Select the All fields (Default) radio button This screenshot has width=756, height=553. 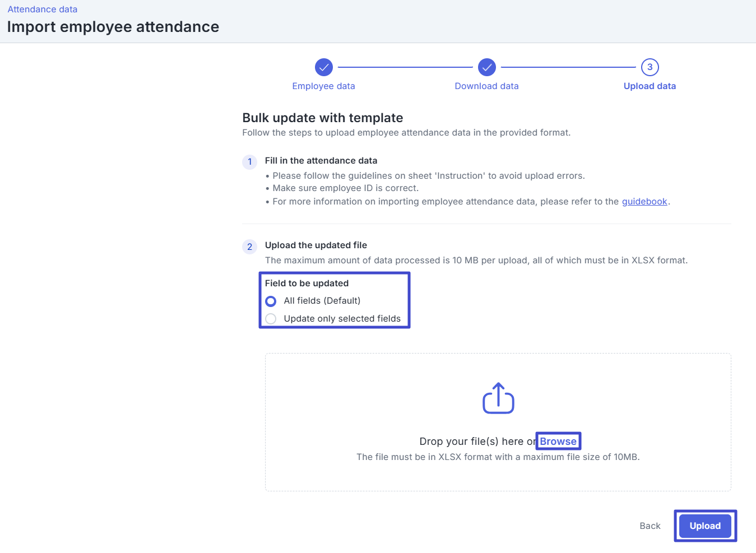point(271,301)
